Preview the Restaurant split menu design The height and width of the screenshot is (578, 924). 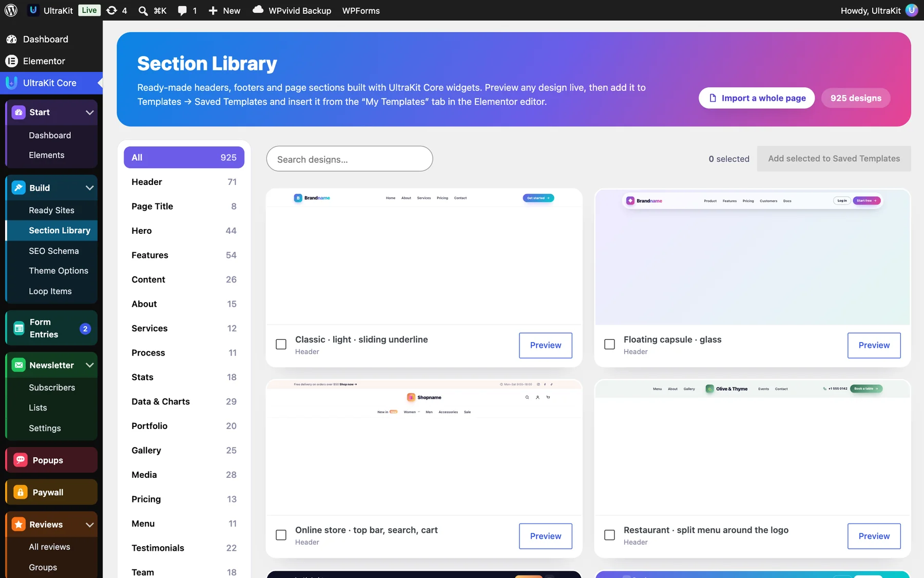(x=874, y=536)
